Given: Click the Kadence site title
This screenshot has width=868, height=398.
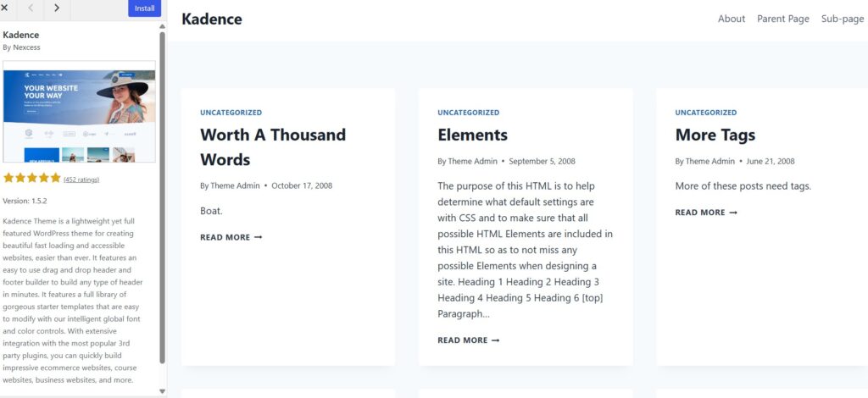Looking at the screenshot, I should tap(211, 19).
